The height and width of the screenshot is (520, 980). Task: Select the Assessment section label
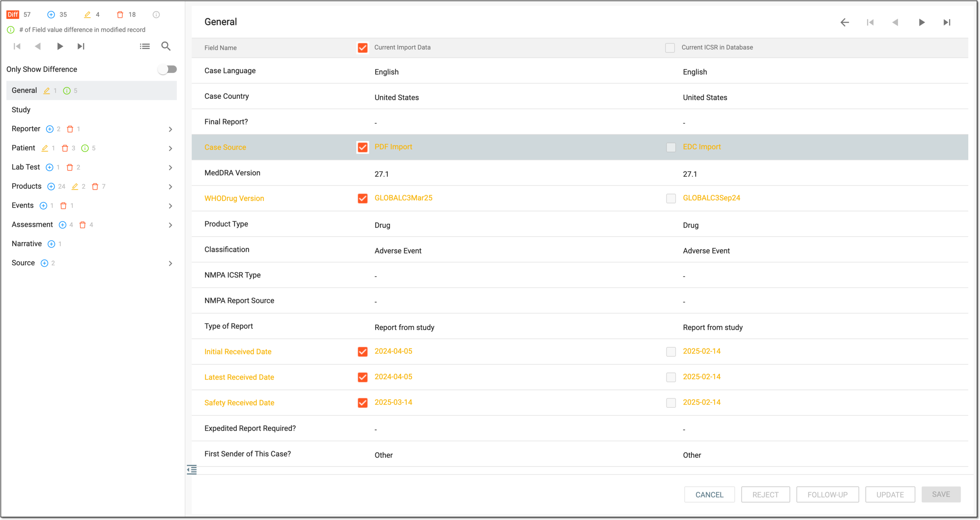point(32,225)
